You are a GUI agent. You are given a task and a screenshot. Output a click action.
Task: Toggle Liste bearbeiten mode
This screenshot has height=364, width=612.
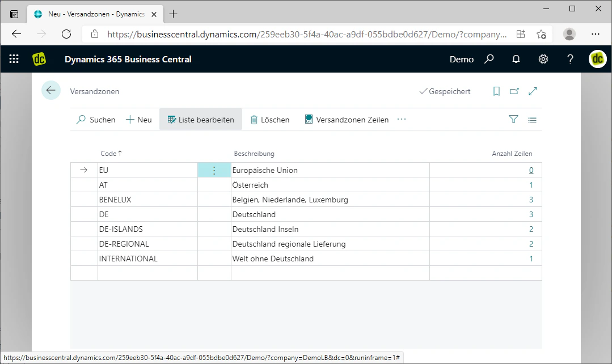click(x=201, y=120)
